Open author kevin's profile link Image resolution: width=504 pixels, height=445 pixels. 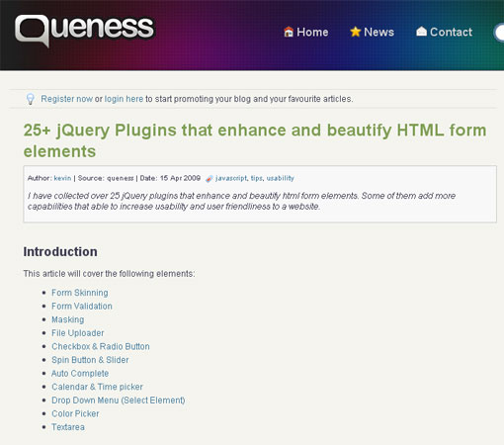coord(62,178)
